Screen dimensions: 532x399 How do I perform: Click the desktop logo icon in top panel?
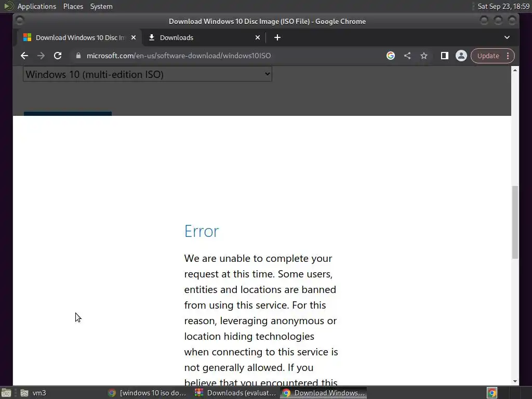[x=8, y=6]
